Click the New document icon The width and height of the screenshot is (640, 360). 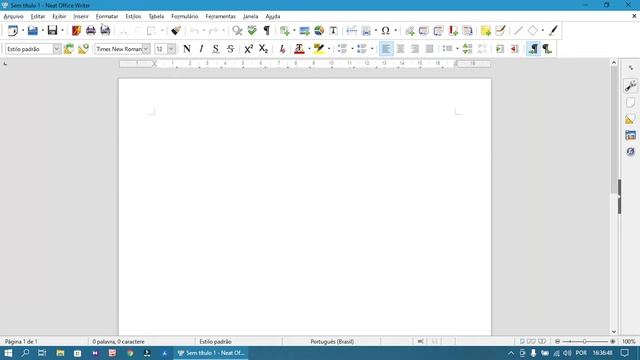pos(13,31)
